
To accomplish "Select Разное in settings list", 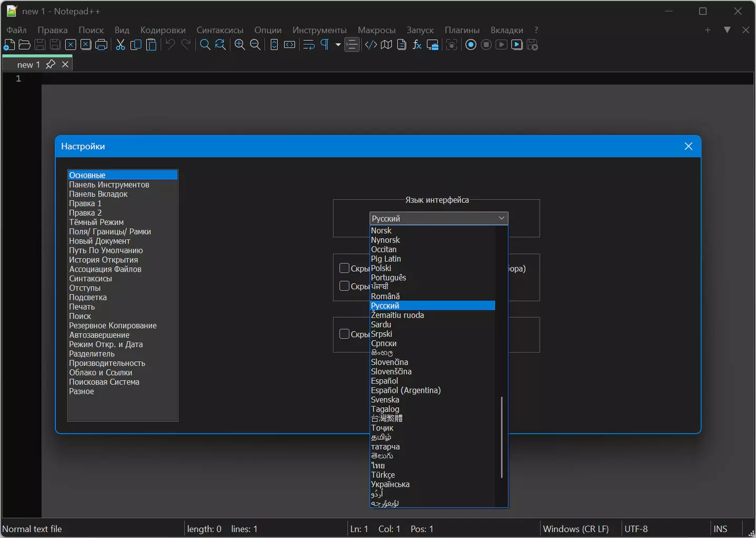I will tap(122, 391).
